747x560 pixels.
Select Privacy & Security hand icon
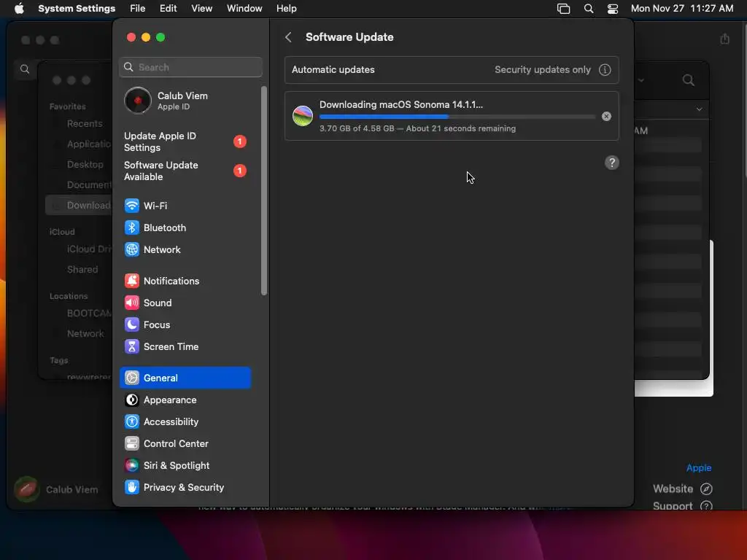(132, 488)
